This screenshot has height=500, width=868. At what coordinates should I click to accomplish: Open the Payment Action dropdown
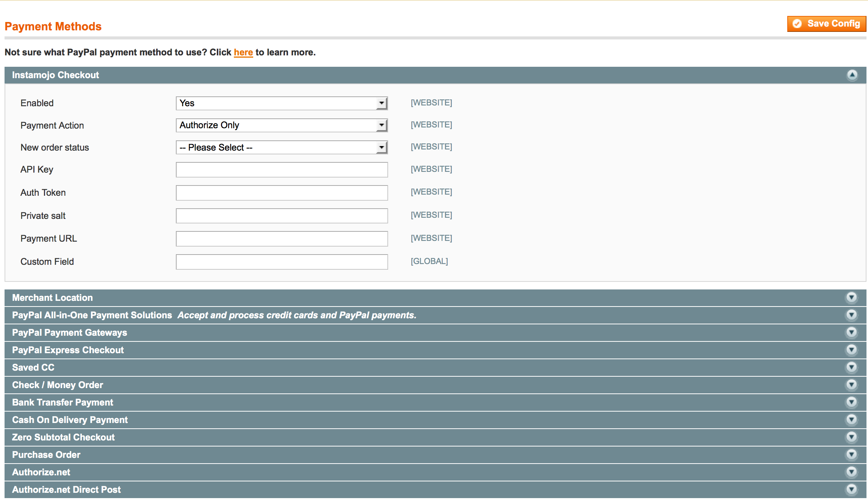tap(281, 125)
